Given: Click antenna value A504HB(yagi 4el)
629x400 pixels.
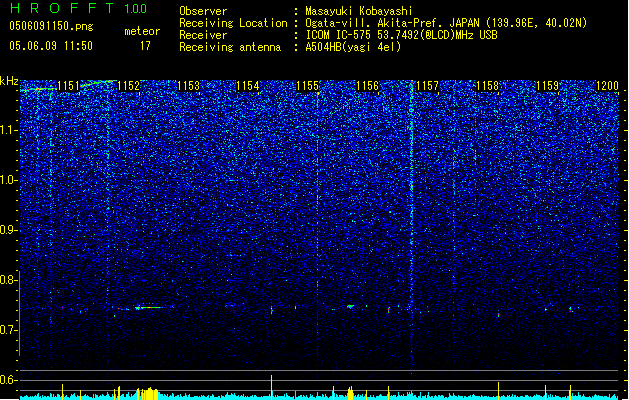Looking at the screenshot, I should [x=353, y=47].
